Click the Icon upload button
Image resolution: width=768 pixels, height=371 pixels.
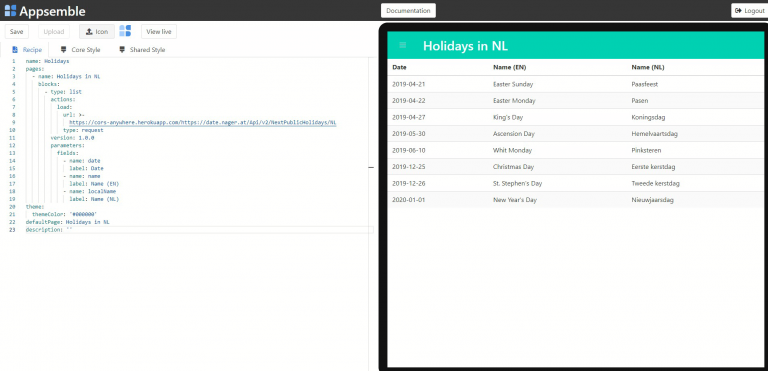97,31
